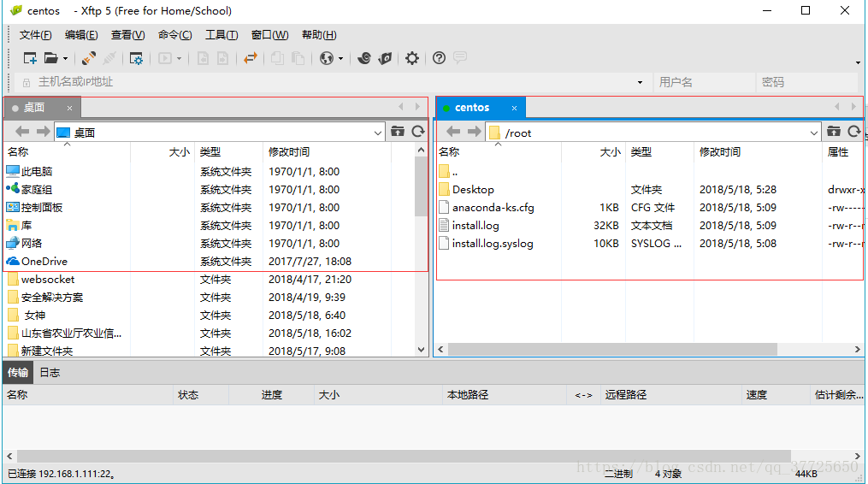
Task: Open the 窗口(W) menu
Action: (269, 35)
